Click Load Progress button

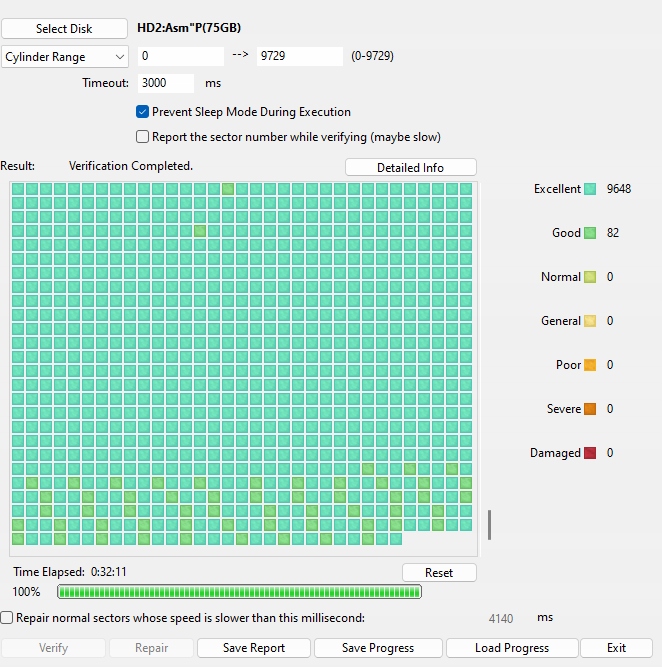(x=512, y=648)
